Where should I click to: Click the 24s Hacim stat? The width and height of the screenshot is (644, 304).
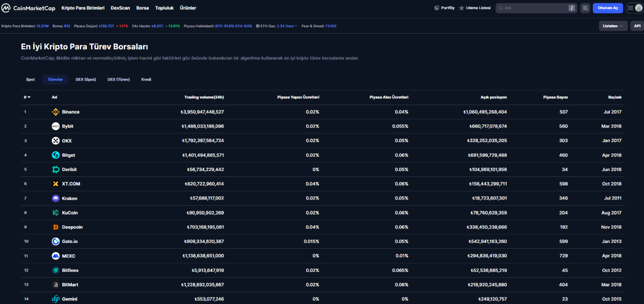point(156,26)
